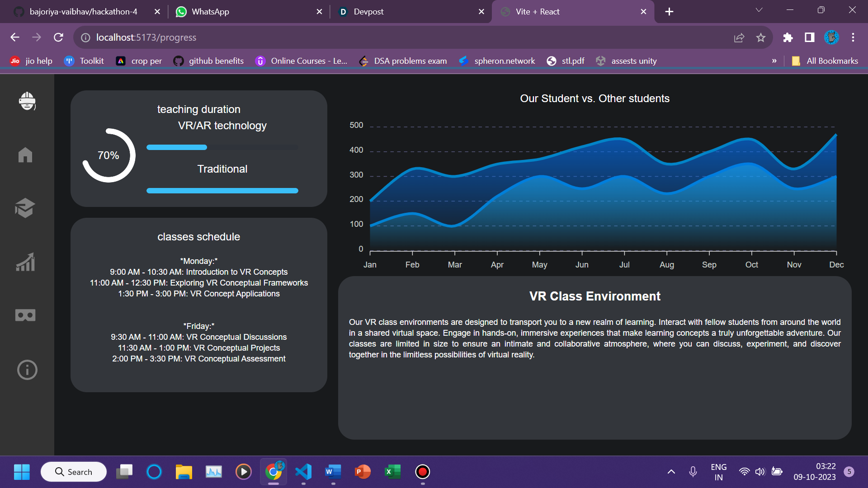Open the Chrome extensions puzzle icon
The width and height of the screenshot is (868, 488).
pos(788,38)
